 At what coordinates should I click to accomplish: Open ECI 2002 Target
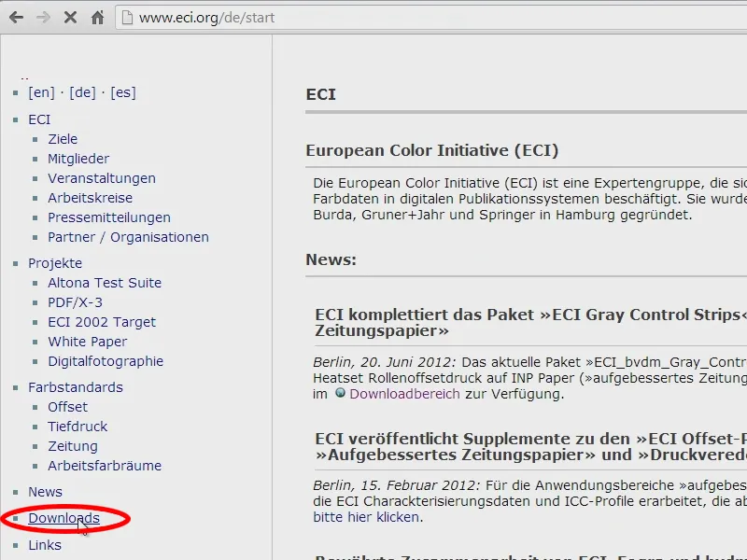102,322
